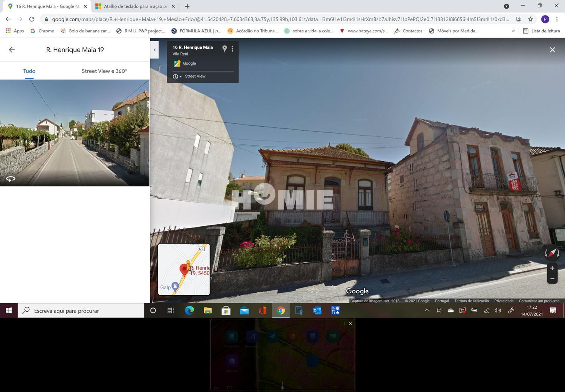The width and height of the screenshot is (565, 392).
Task: Open the three-dot menu in Street View card
Action: (x=232, y=49)
